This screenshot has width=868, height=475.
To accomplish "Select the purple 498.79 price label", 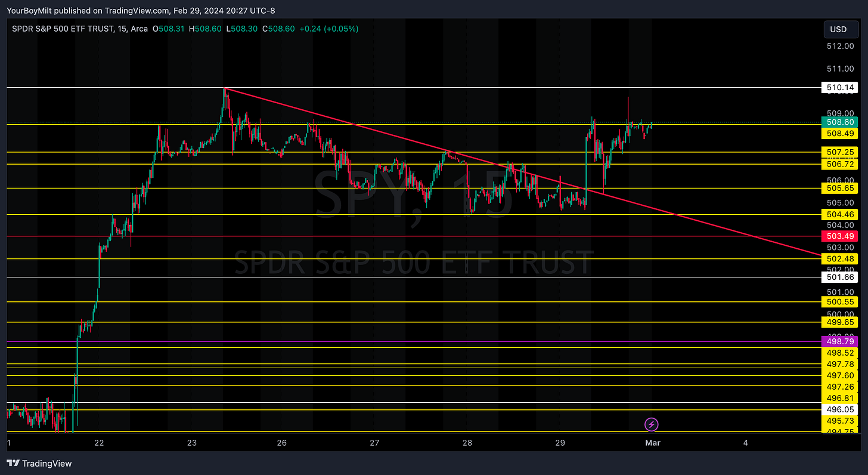I will coord(840,341).
